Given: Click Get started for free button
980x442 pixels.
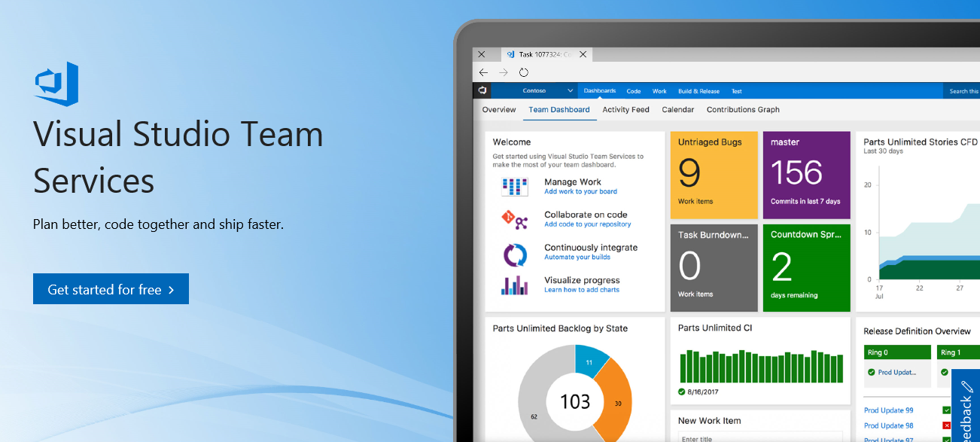Looking at the screenshot, I should 111,289.
